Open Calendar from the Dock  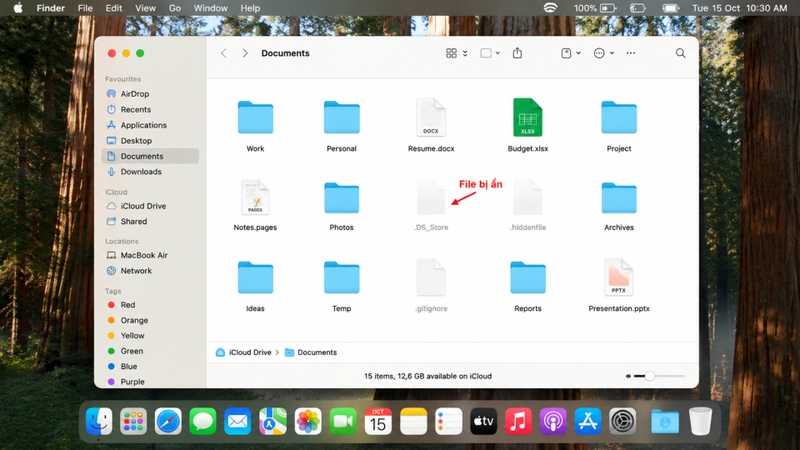pos(378,421)
